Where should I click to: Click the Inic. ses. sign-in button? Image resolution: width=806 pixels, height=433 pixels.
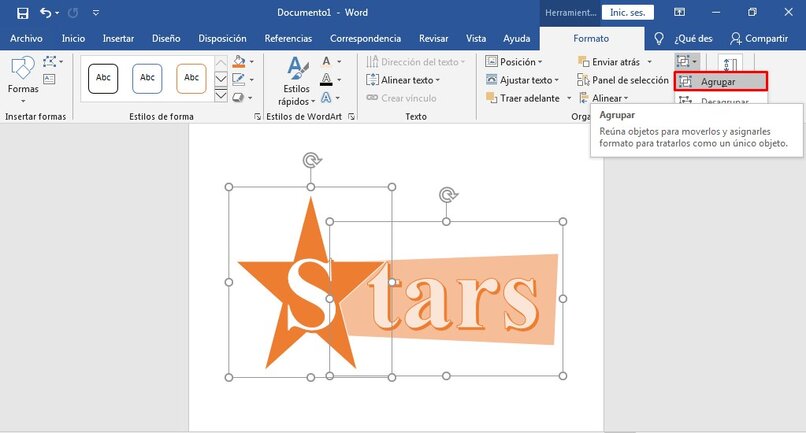tap(628, 12)
